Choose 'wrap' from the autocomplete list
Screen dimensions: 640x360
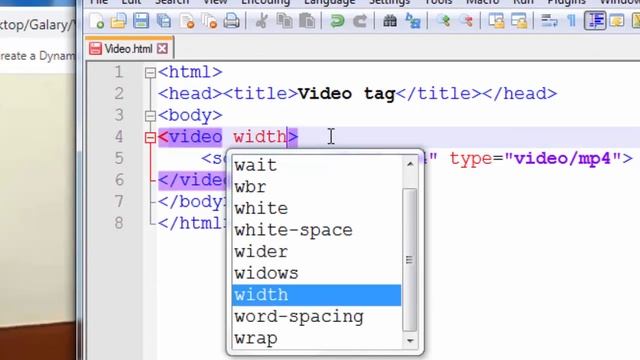316,339
